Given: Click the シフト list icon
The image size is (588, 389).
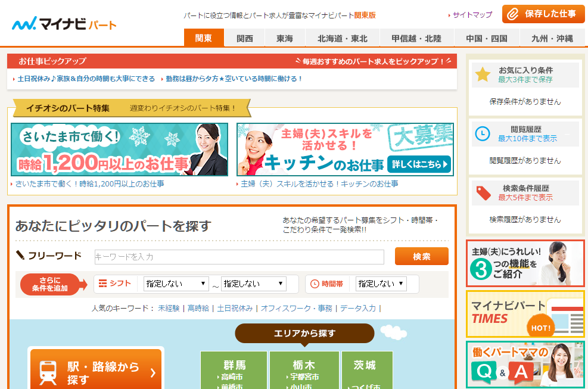Looking at the screenshot, I should pyautogui.click(x=102, y=284).
